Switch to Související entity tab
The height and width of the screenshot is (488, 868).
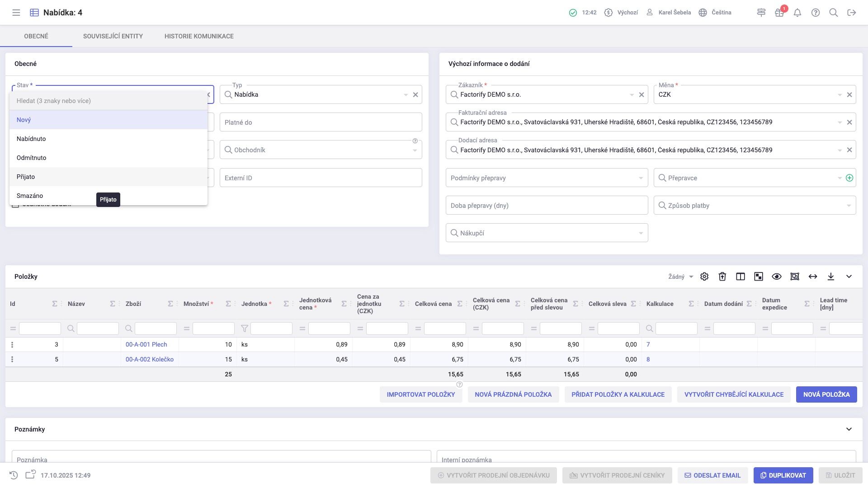pos(113,36)
